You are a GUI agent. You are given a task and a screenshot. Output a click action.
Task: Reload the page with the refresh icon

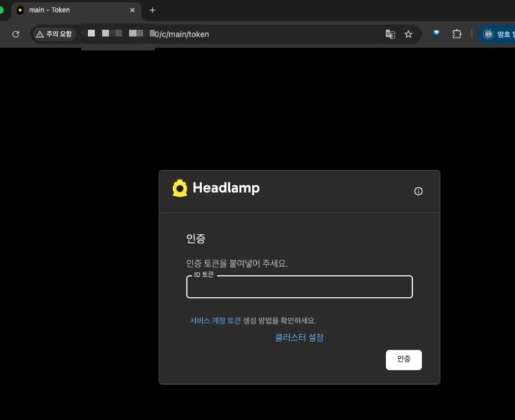pos(15,34)
